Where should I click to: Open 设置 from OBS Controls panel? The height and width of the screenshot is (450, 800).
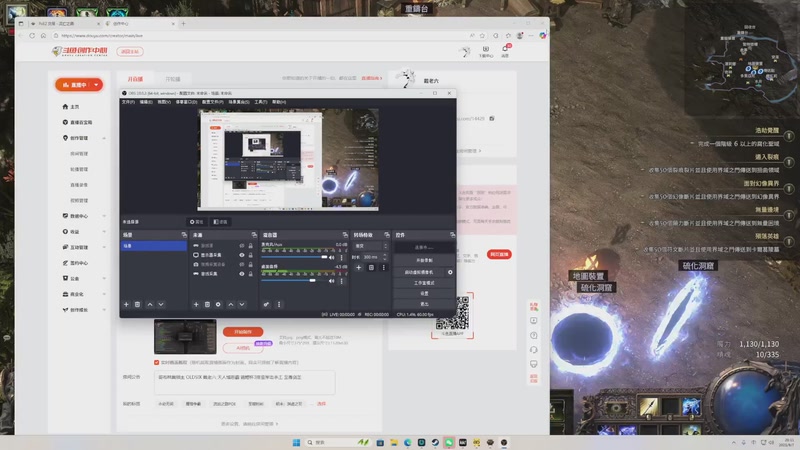click(x=424, y=293)
